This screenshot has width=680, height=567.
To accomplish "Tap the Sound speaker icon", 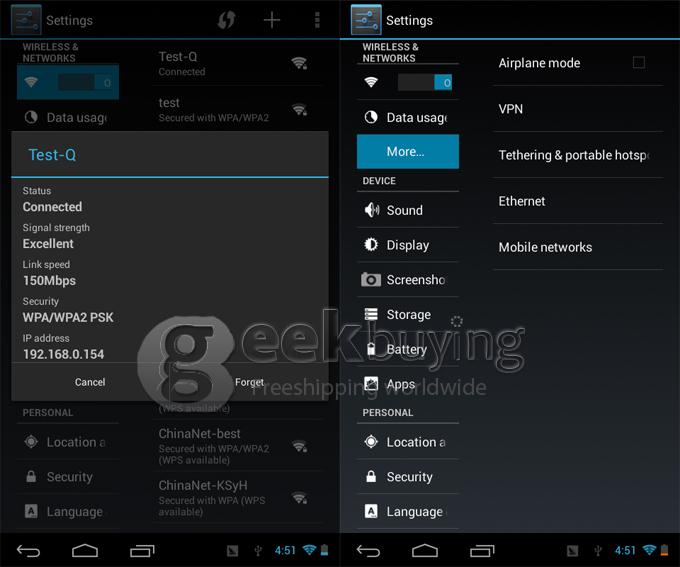I will [371, 210].
